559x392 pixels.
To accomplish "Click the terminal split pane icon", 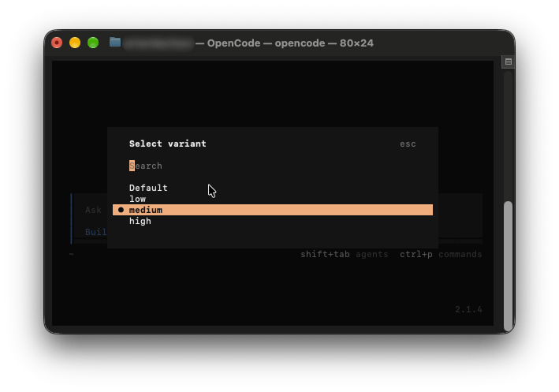I will [509, 62].
